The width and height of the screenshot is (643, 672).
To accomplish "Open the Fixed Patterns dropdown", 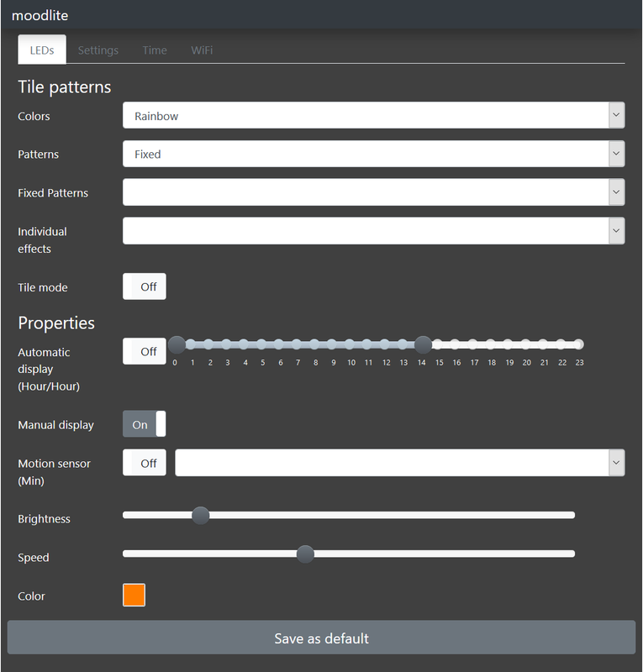I will click(374, 192).
